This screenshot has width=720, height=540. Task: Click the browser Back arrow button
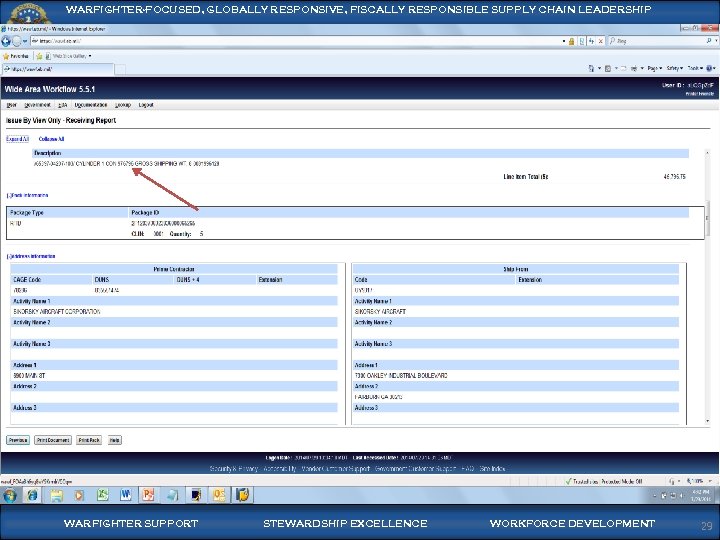click(x=6, y=41)
